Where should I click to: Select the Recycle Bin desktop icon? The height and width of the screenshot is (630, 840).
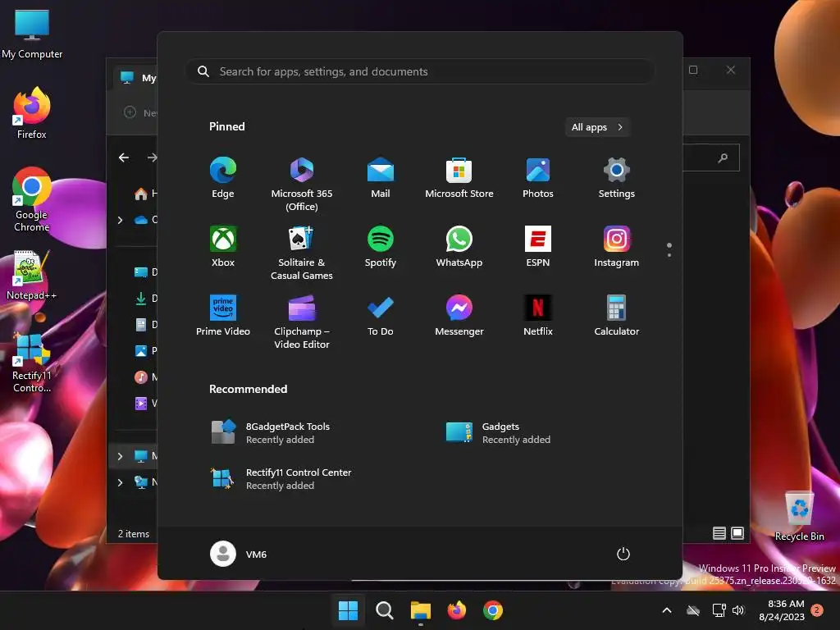799,516
